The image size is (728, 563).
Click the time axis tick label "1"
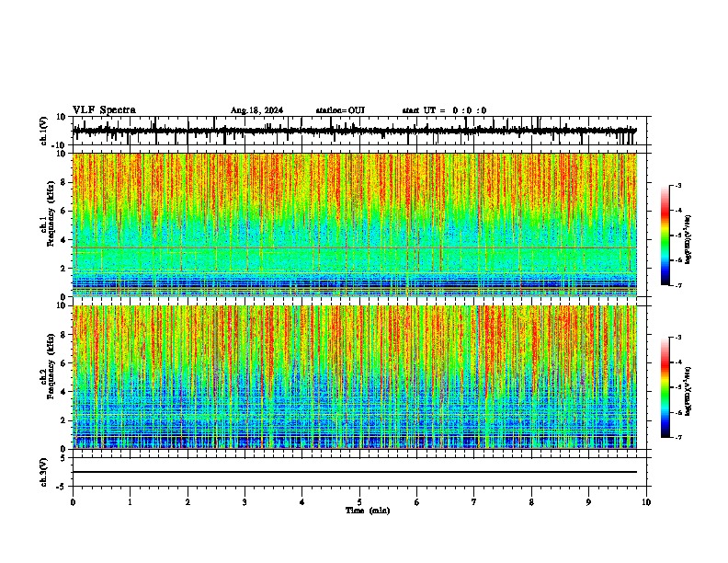tap(130, 502)
